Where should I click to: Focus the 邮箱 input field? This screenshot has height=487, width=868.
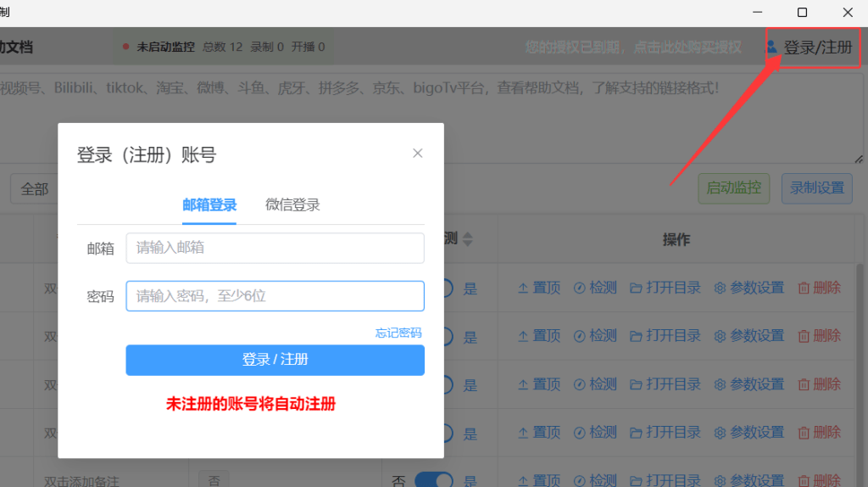point(275,248)
